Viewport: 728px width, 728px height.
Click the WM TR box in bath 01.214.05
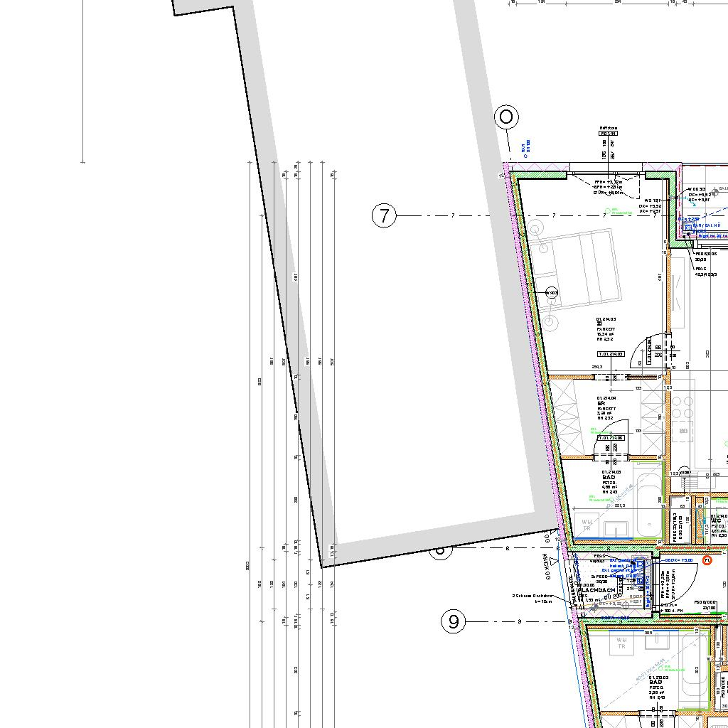coord(587,525)
